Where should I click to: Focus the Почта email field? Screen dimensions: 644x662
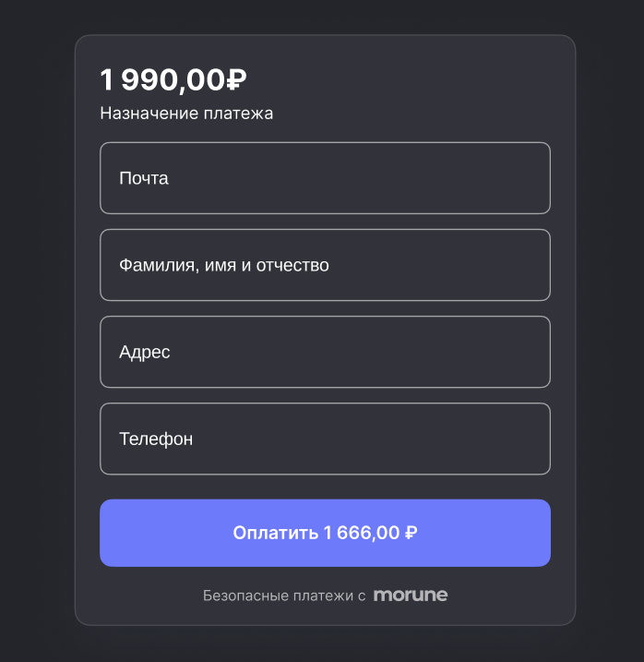325,178
